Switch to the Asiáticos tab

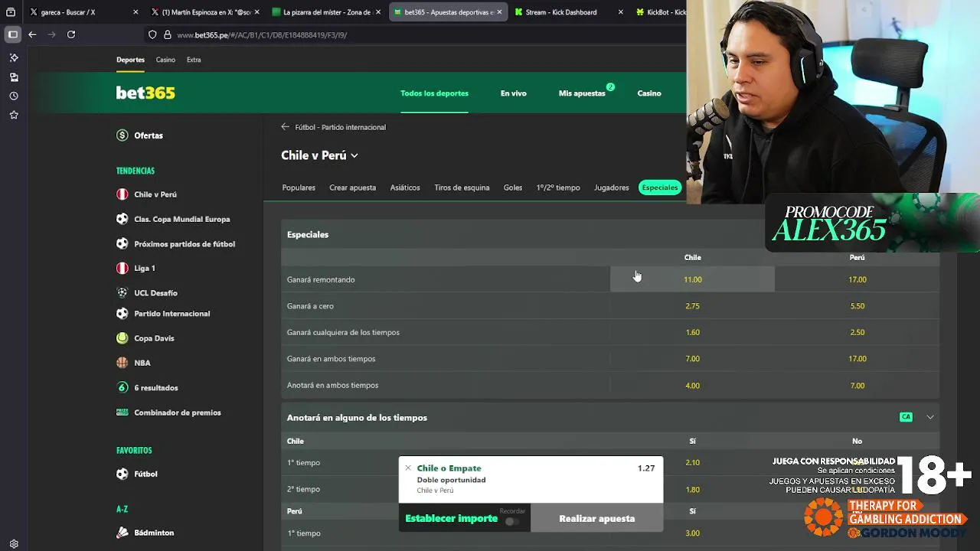(x=405, y=187)
